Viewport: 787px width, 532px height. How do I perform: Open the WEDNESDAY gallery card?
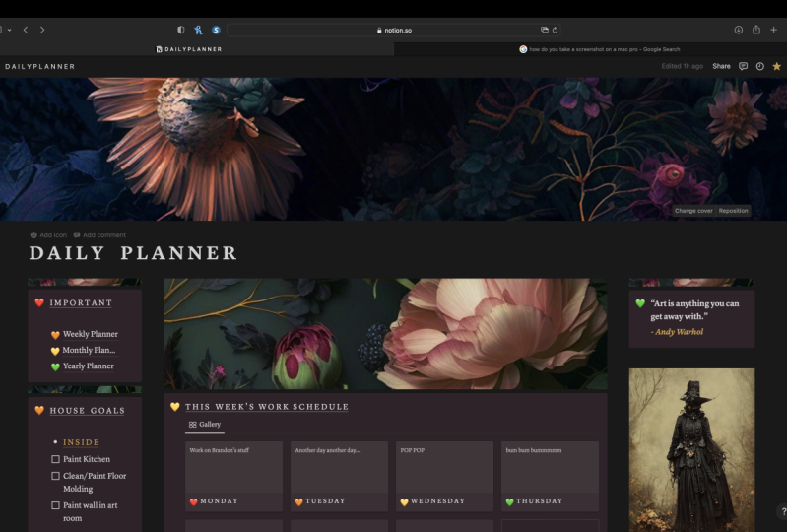pyautogui.click(x=444, y=476)
